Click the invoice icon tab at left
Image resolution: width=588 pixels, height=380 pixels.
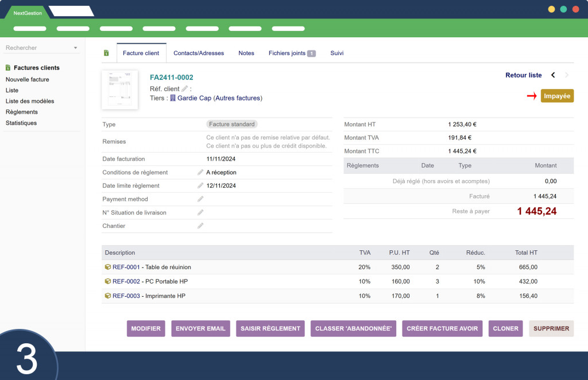click(x=106, y=53)
